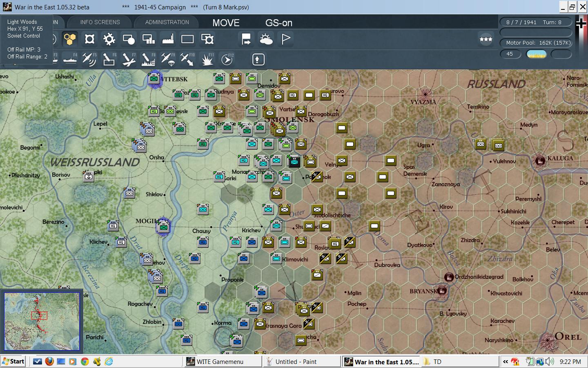Click the Kaluga city factory marker
588x368 pixels.
540,161
